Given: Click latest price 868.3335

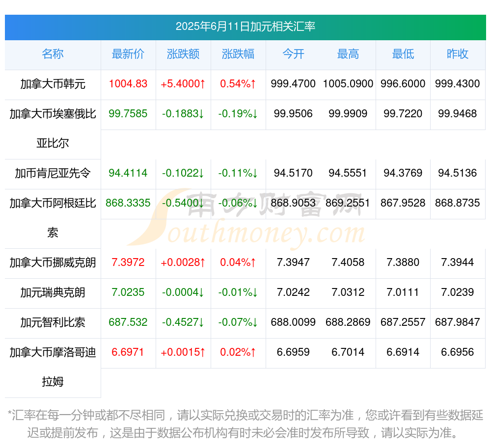Looking at the screenshot, I should pyautogui.click(x=128, y=203).
